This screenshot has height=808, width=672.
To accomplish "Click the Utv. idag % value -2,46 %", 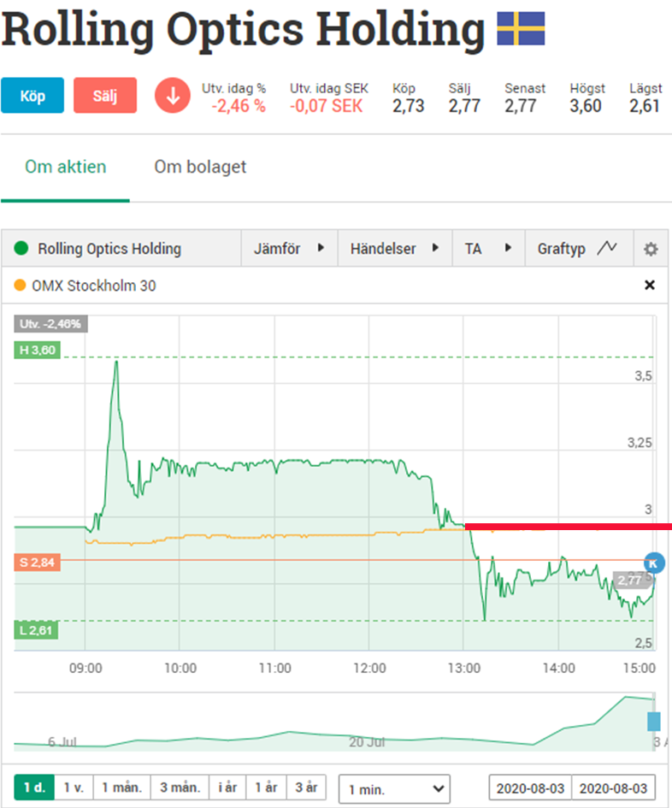I will (x=239, y=106).
